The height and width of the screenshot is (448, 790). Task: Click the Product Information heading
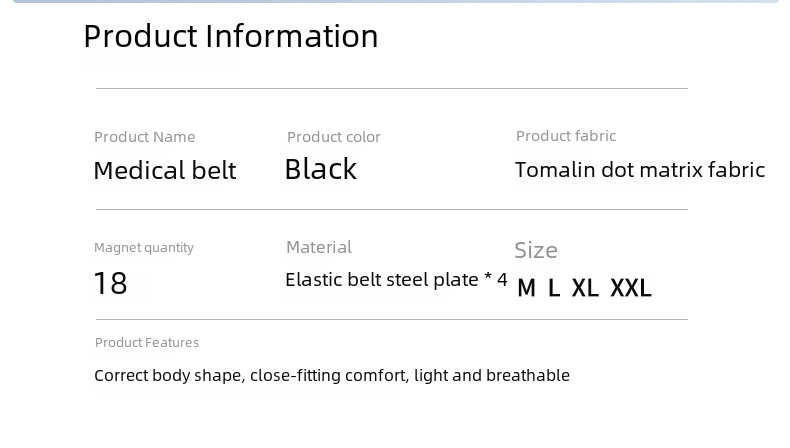(231, 37)
